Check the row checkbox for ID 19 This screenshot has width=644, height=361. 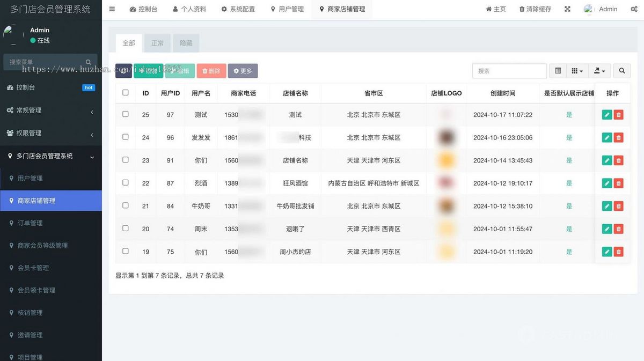click(125, 251)
